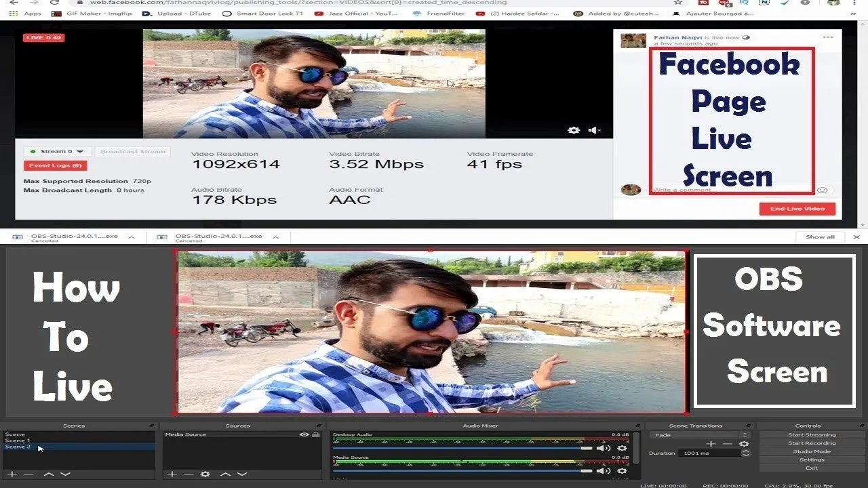
Task: Close the Chrome downloads bar
Action: pyautogui.click(x=856, y=237)
